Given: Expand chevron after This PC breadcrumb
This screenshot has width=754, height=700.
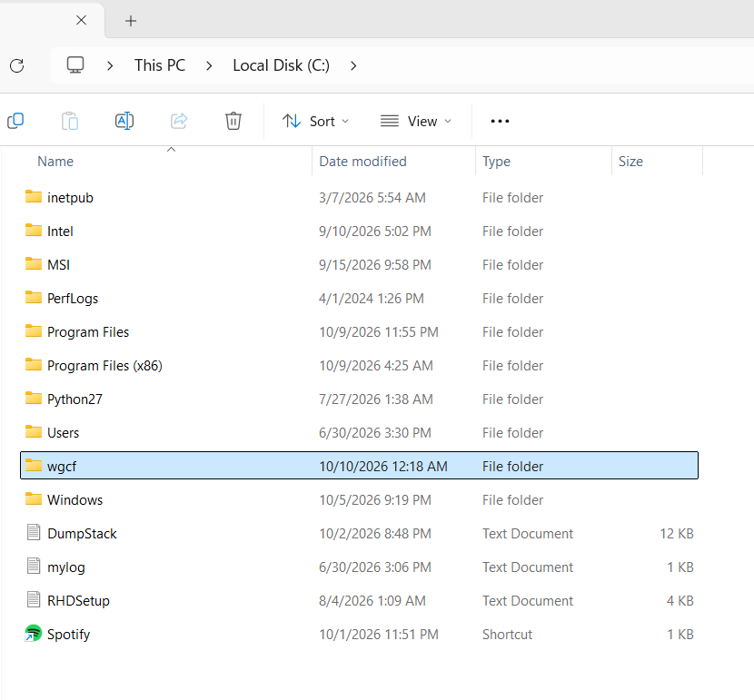Looking at the screenshot, I should 209,65.
